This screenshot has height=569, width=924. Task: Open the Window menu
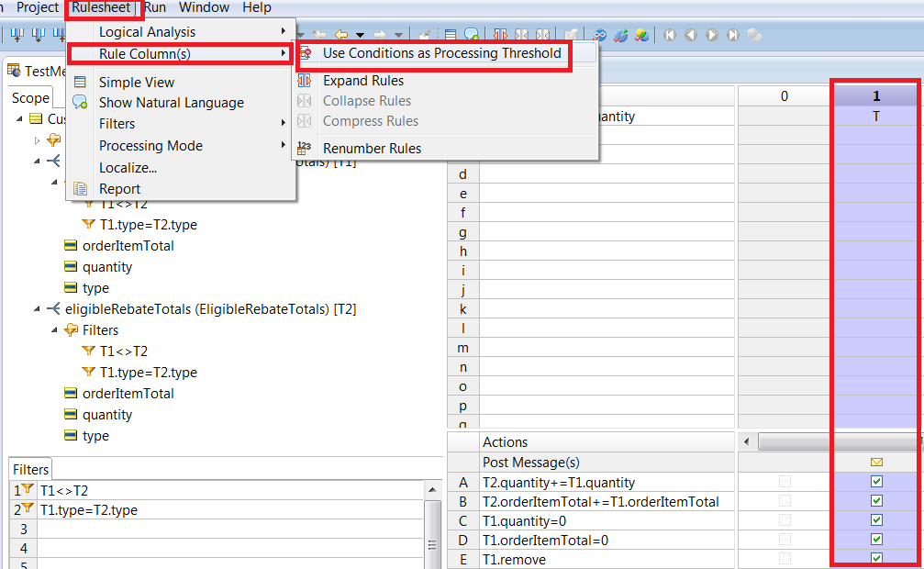204,7
